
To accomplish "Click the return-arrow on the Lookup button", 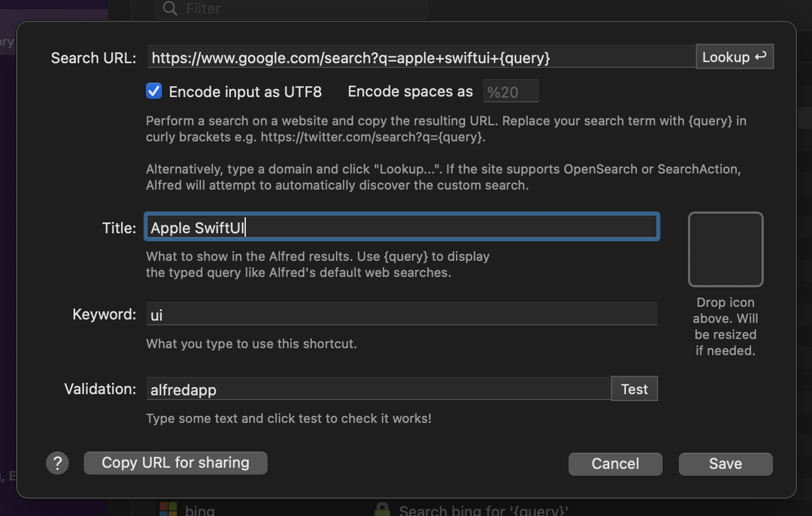I will (760, 56).
